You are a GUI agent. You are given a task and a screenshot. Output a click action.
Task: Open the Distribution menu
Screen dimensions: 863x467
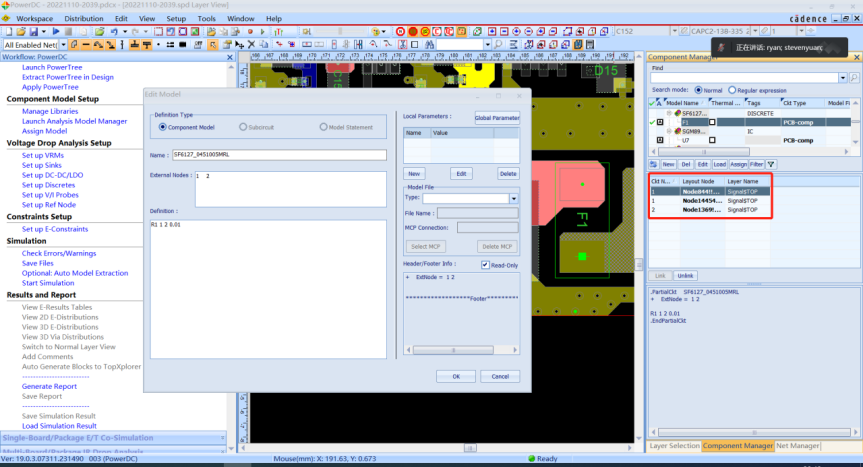point(84,19)
